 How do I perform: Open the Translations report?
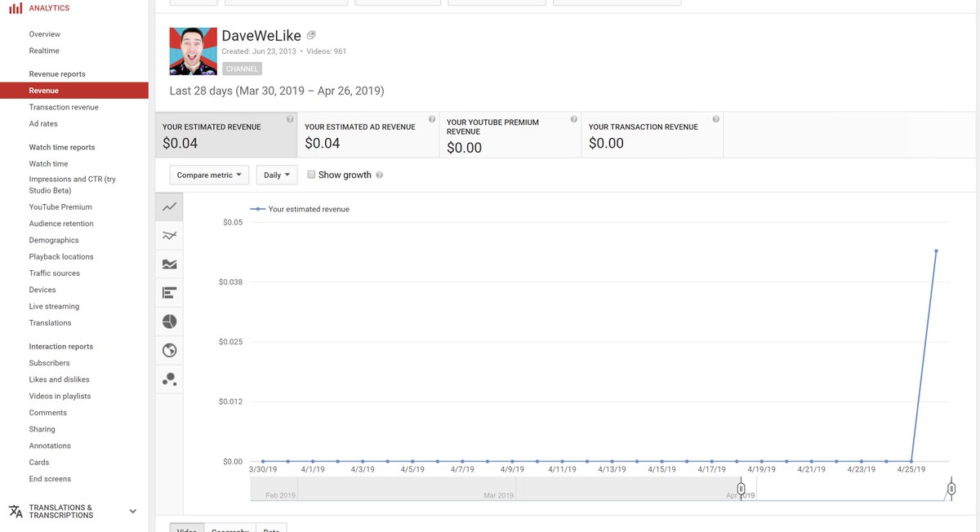(51, 323)
